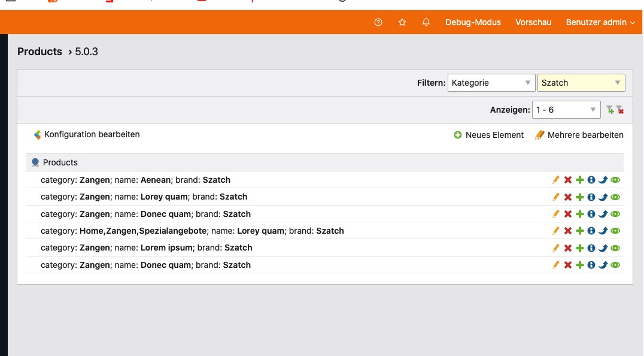
Task: Click the star favorites icon in header
Action: (x=402, y=22)
